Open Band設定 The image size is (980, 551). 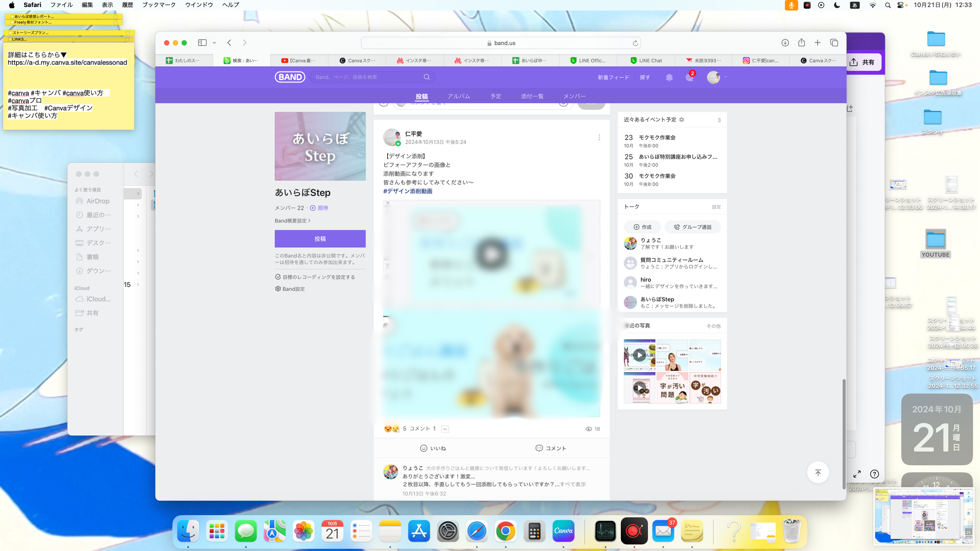(290, 289)
